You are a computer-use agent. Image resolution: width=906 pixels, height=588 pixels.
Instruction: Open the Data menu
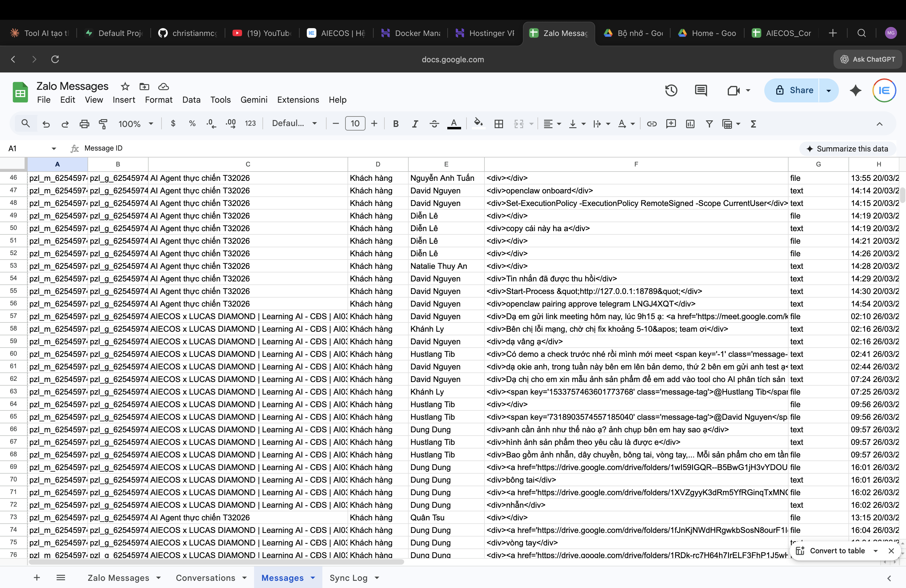click(191, 100)
